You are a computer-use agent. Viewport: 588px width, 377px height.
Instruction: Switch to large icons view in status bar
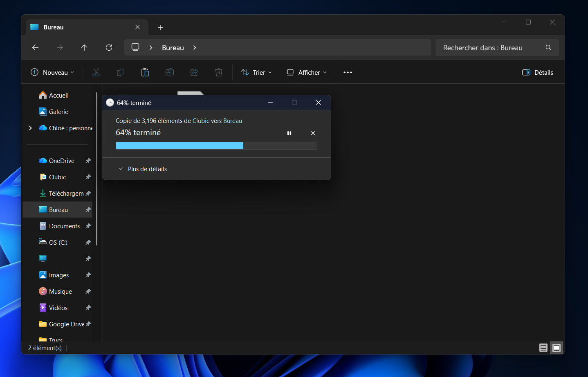(x=556, y=348)
